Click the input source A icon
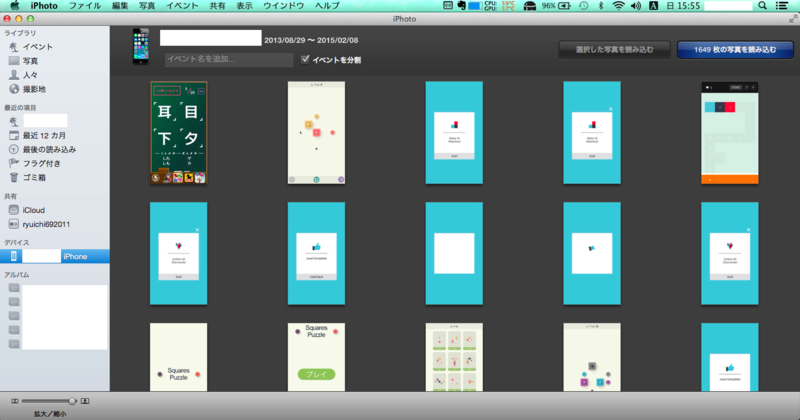This screenshot has height=420, width=800. click(653, 6)
